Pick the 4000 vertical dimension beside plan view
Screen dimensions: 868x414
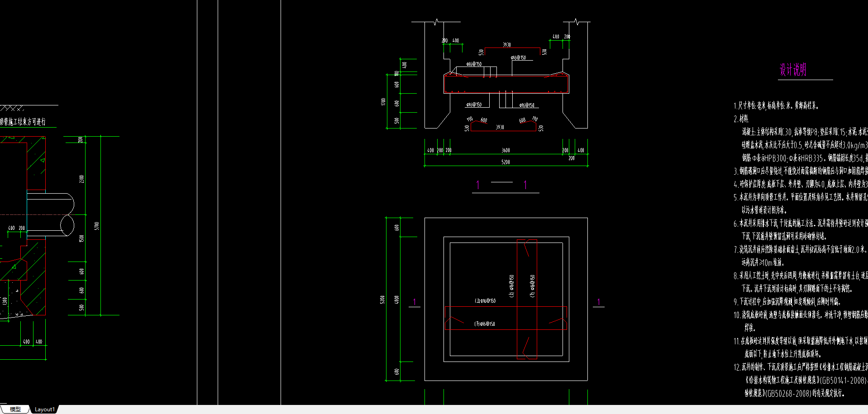click(x=396, y=300)
